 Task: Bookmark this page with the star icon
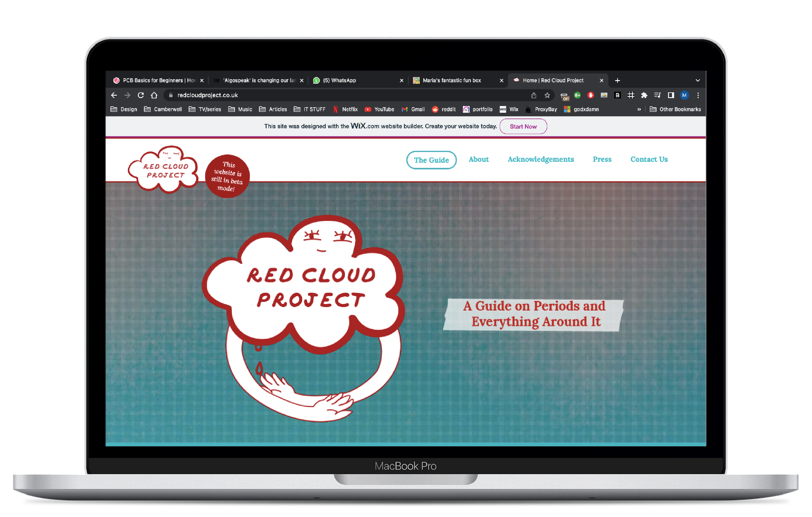click(x=547, y=95)
